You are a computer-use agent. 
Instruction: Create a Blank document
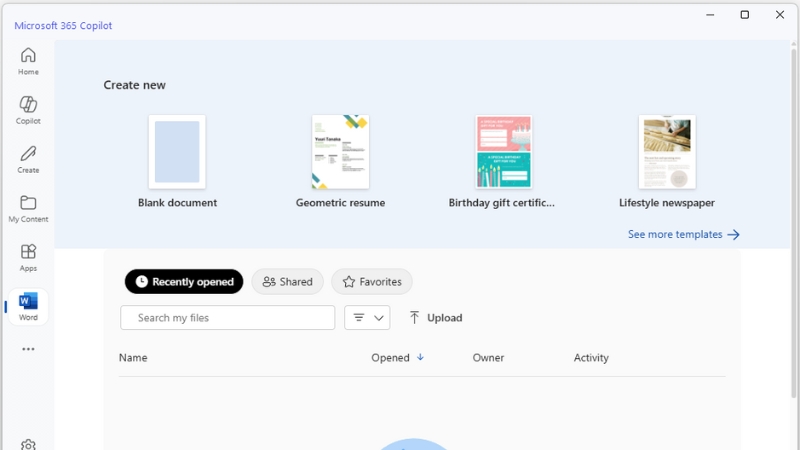pos(177,162)
